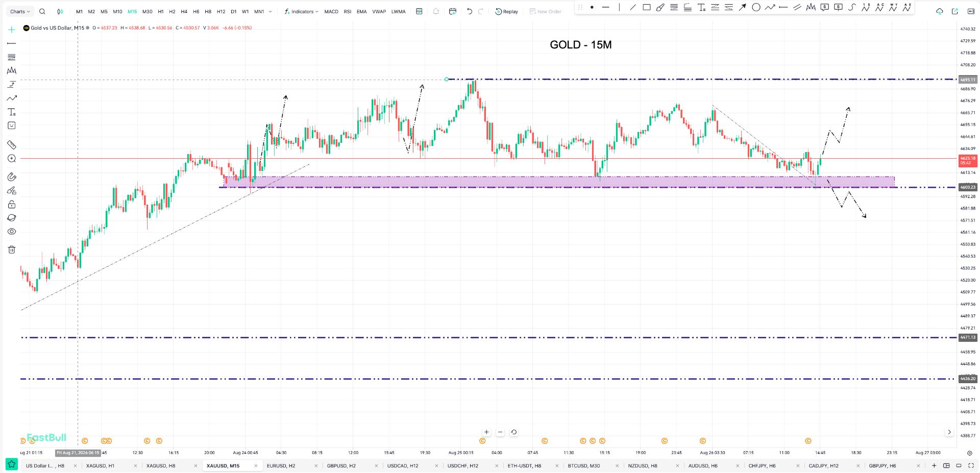Select the vertical line drawing tool
The height and width of the screenshot is (473, 980).
point(619,7)
